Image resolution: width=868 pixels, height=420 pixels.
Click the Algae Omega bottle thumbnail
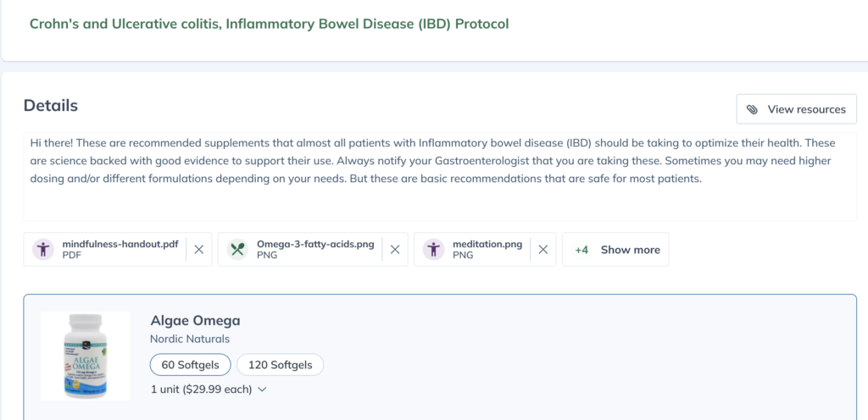[x=86, y=356]
